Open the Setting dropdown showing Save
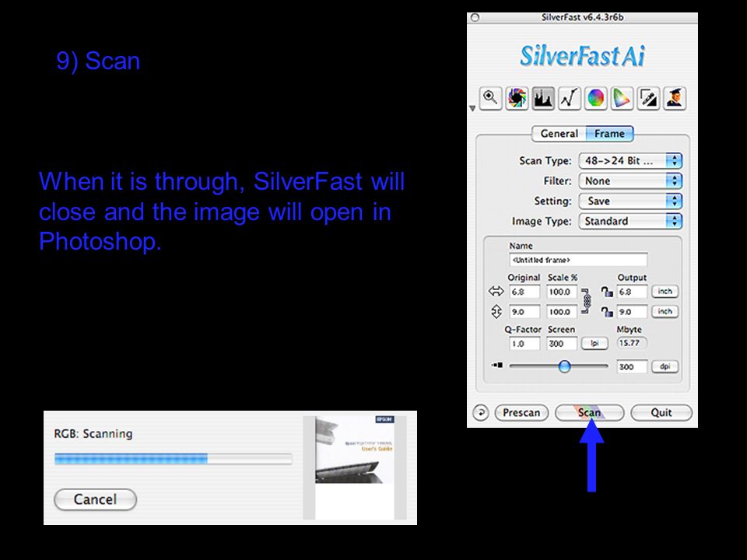The image size is (747, 560). [x=630, y=201]
